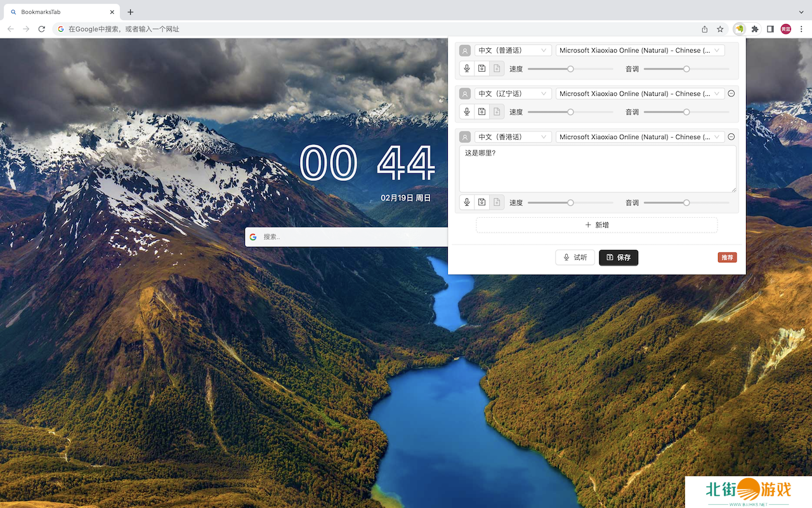812x508 pixels.
Task: Remove the 香港话 voice entry with the minus icon
Action: click(x=731, y=137)
